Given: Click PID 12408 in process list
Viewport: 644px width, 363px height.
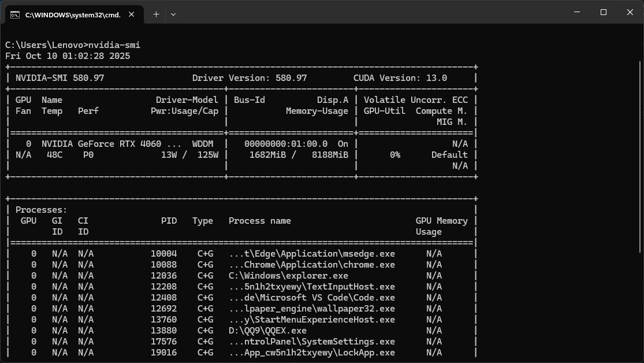Looking at the screenshot, I should (x=164, y=298).
